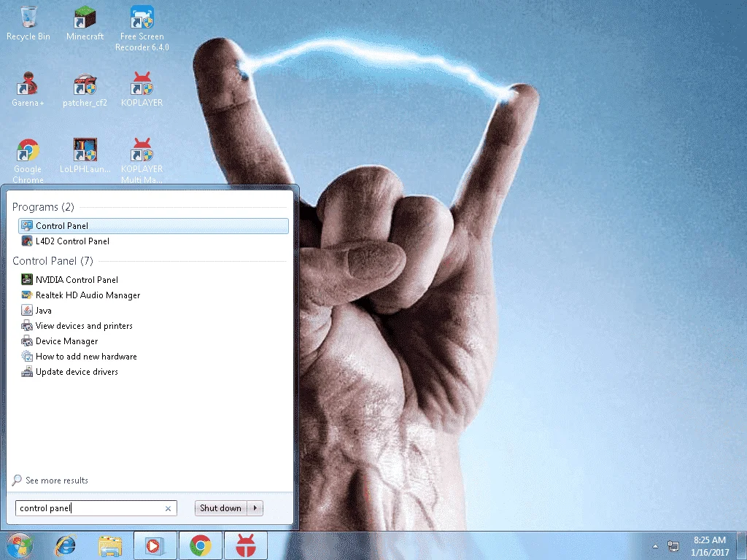Click the Control Panel icon in Programs
The height and width of the screenshot is (560, 747).
(27, 226)
